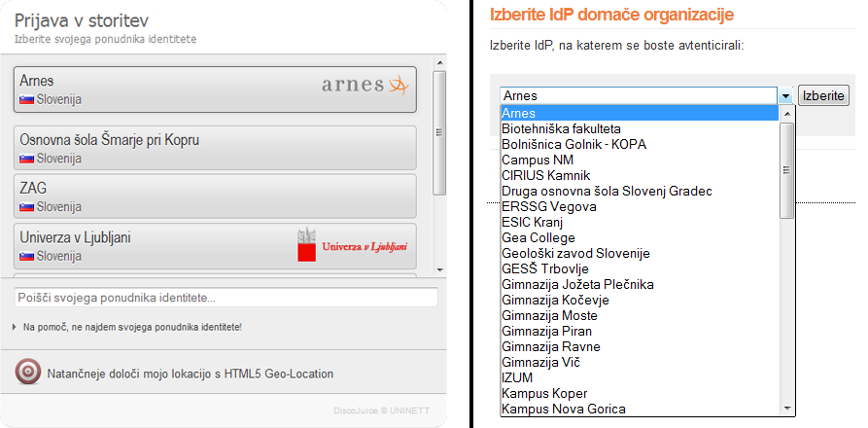This screenshot has height=428, width=868.
Task: Choose Gimnazija Ravne
Action: (640, 346)
